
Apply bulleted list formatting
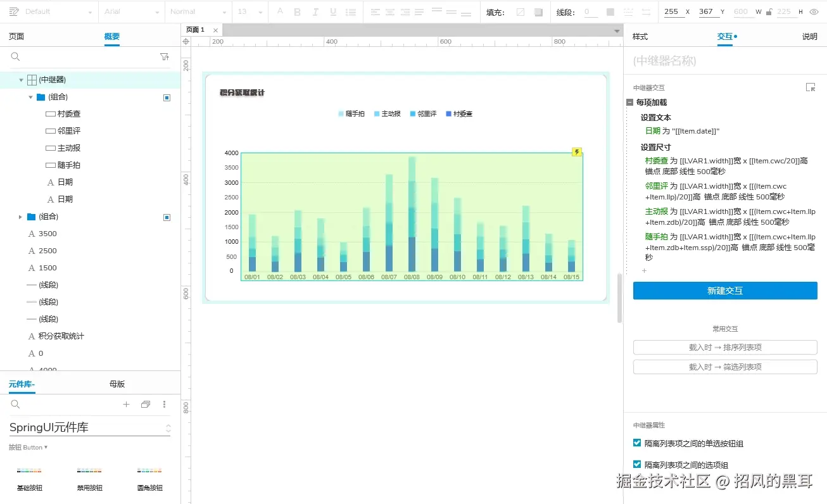click(x=351, y=11)
